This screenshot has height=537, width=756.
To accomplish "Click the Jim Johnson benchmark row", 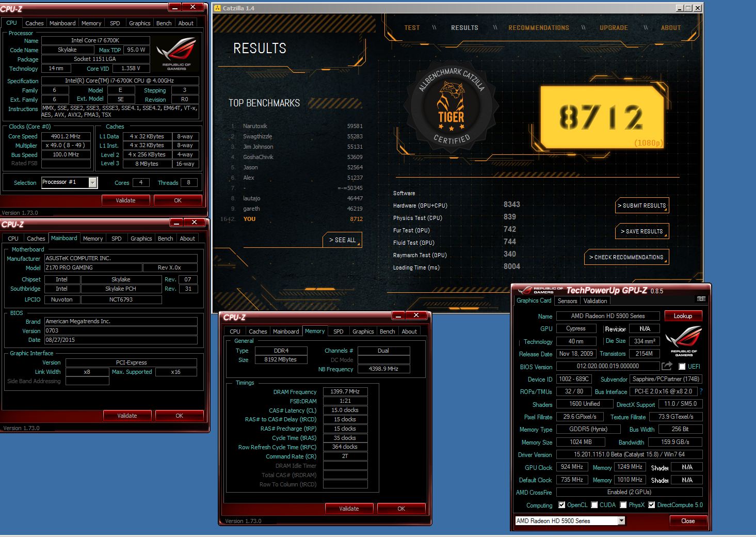I will (x=297, y=147).
